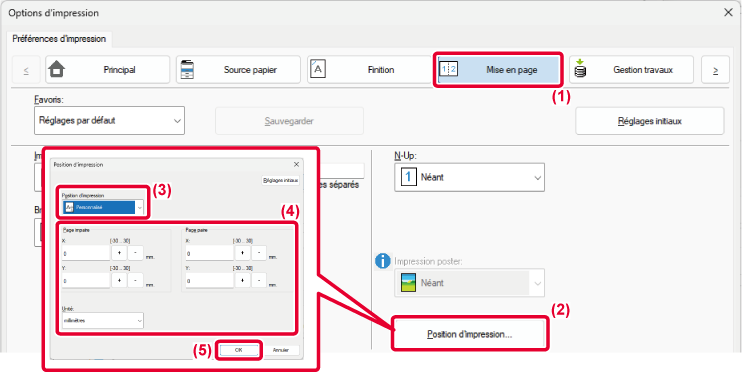The image size is (742, 372).
Task: Open the Impression poster dropdown
Action: [x=469, y=283]
